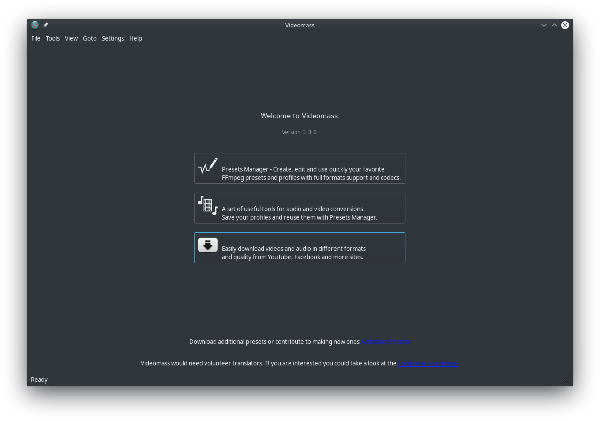This screenshot has width=600, height=421.
Task: Open the Tools menu
Action: click(x=53, y=38)
